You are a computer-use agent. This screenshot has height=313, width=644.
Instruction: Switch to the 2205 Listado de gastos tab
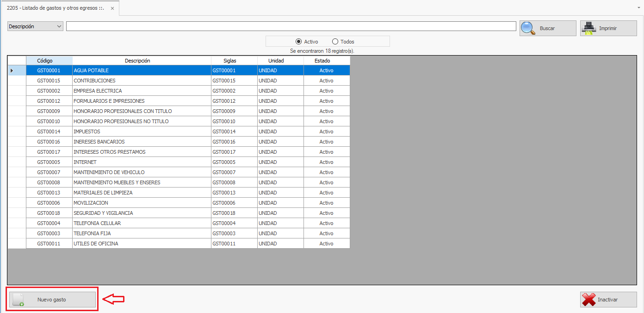click(56, 8)
